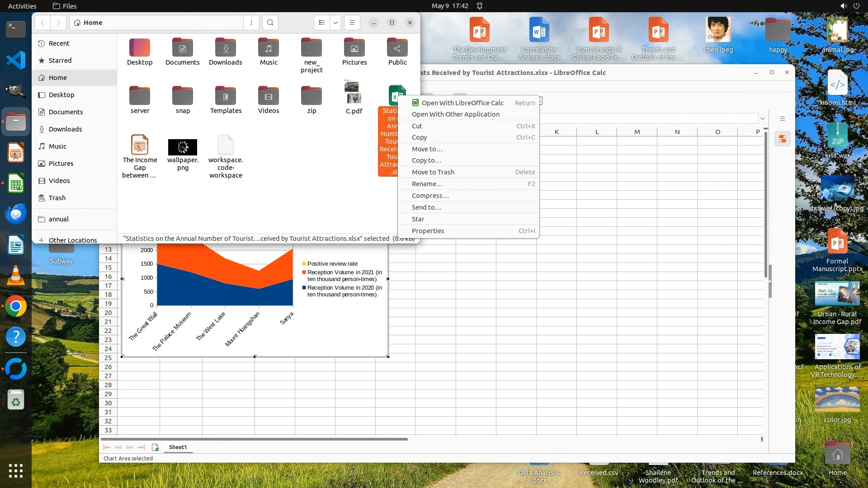This screenshot has width=868, height=488.
Task: Go back with the Files back arrow
Action: [x=42, y=23]
